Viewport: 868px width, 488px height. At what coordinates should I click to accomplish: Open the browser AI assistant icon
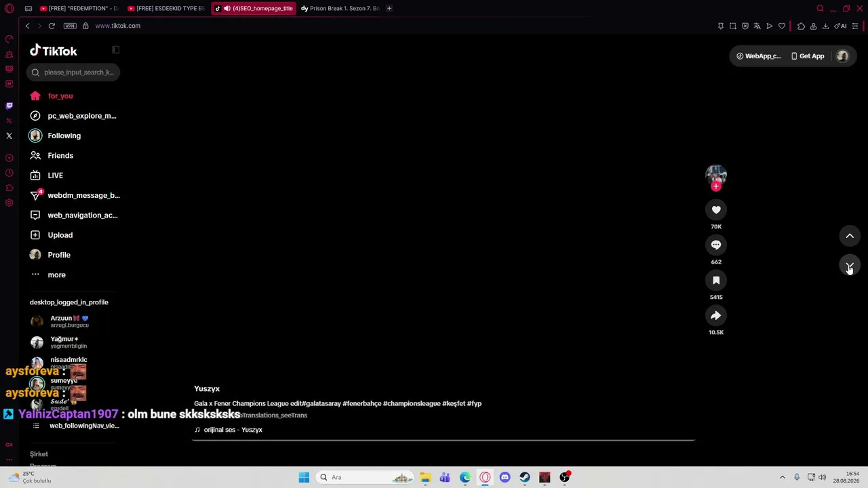click(x=841, y=26)
